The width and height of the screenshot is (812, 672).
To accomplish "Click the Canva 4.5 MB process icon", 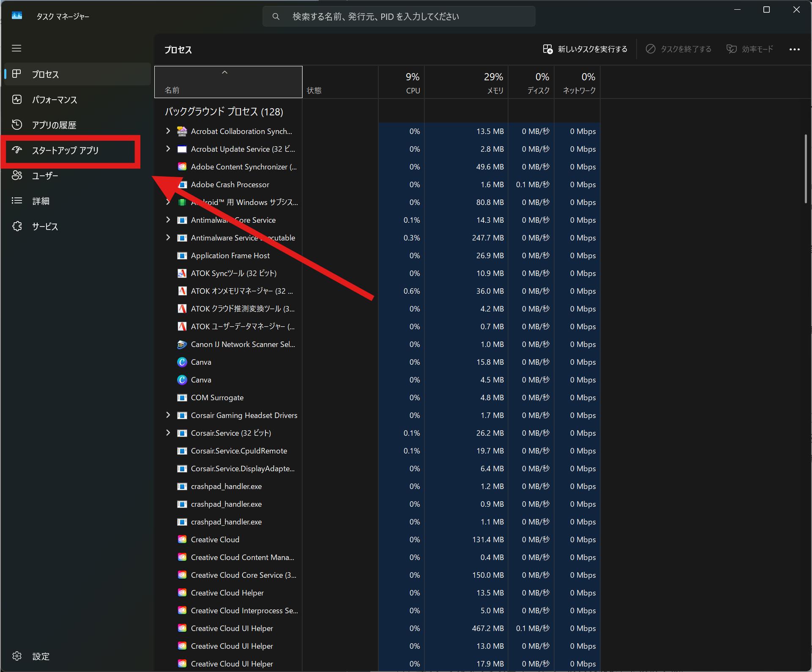I will pyautogui.click(x=182, y=380).
